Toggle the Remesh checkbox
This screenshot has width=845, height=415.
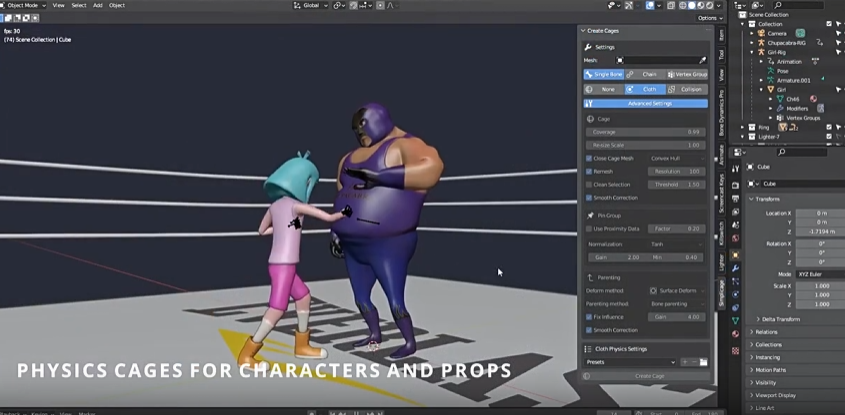click(x=588, y=171)
